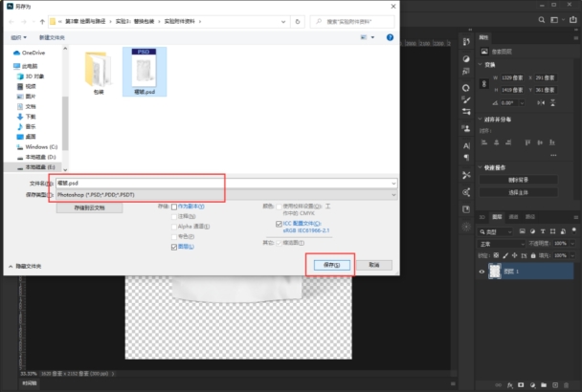
Task: Click the 取消 (Cancel) button
Action: point(373,265)
